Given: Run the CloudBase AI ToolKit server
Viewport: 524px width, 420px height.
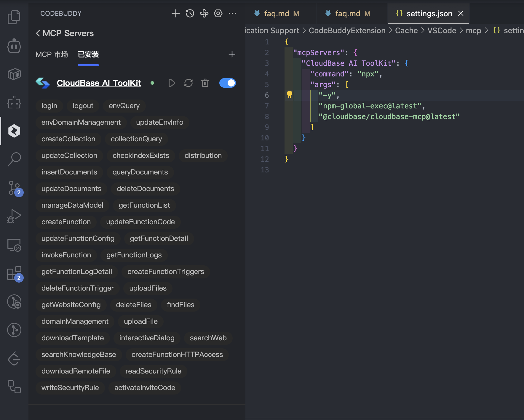Looking at the screenshot, I should [x=172, y=83].
